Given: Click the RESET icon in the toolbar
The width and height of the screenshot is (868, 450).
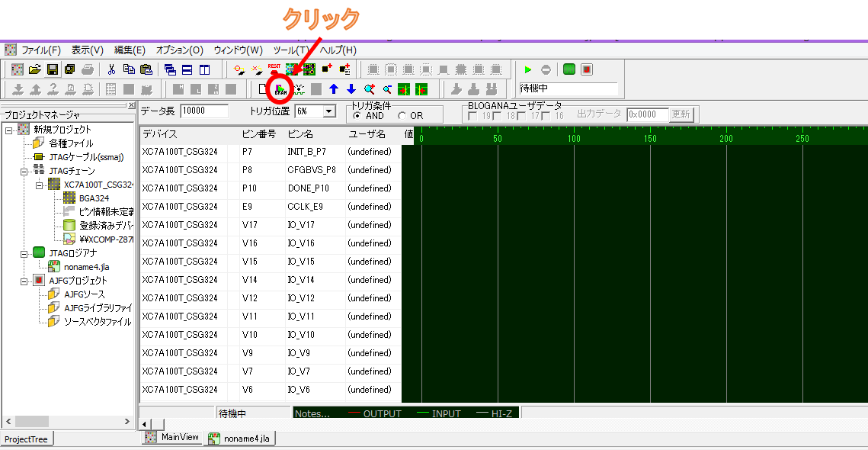Looking at the screenshot, I should tap(274, 69).
